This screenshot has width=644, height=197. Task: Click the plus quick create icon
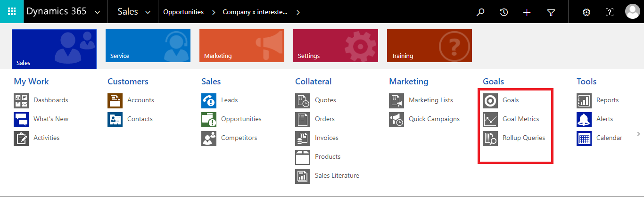(527, 12)
